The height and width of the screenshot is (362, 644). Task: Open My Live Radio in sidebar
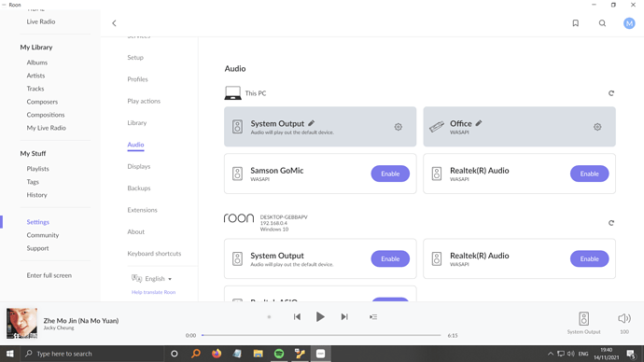pos(46,128)
